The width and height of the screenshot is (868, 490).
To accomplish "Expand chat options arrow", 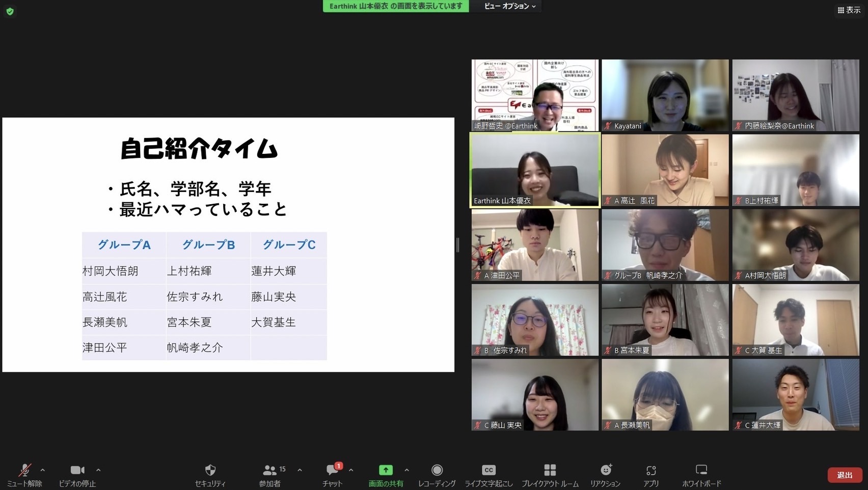I will [351, 470].
